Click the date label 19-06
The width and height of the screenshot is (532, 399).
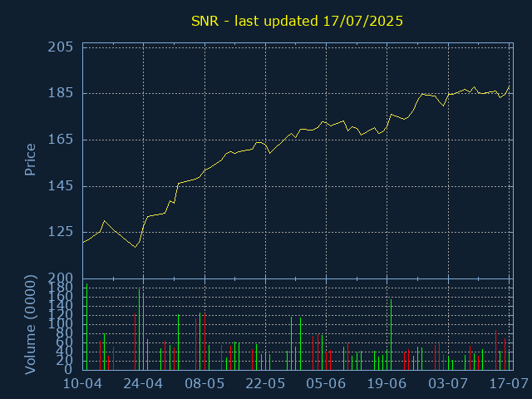coord(387,384)
